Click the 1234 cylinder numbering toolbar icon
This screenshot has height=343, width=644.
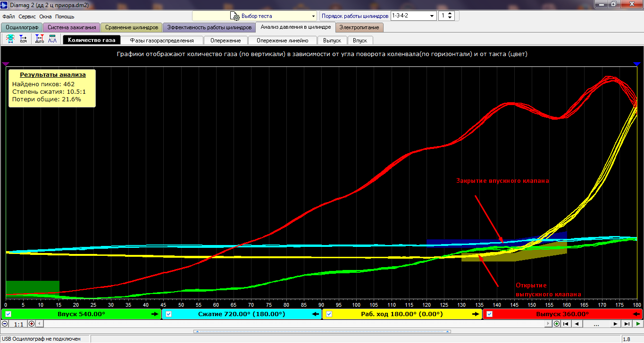(x=23, y=39)
